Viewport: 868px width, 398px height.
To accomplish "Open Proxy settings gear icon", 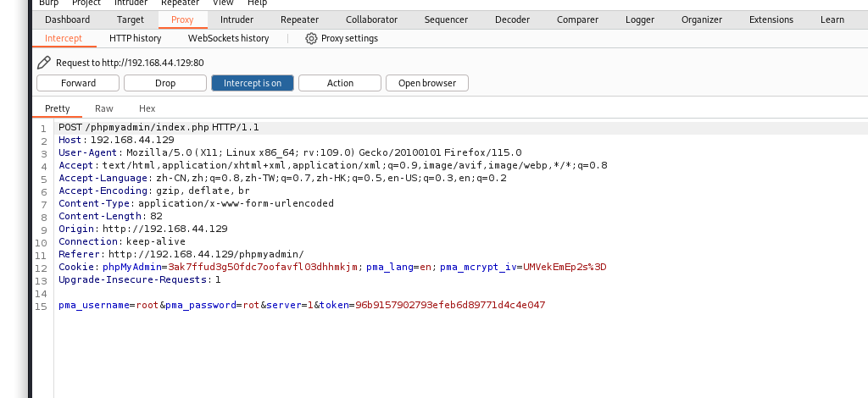I will coord(311,38).
